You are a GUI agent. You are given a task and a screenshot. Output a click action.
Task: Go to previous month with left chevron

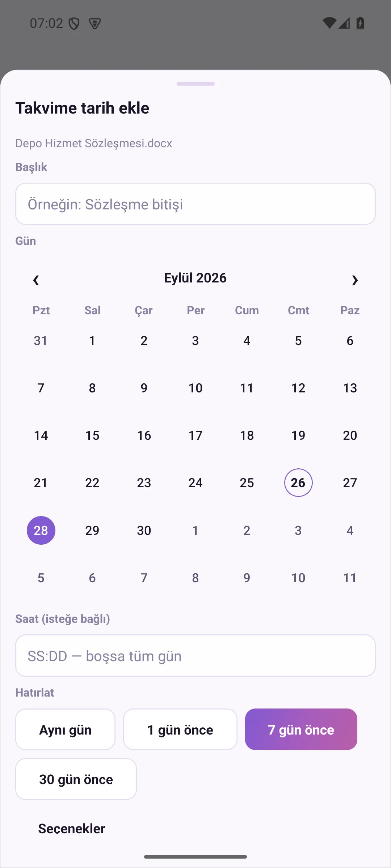point(36,280)
